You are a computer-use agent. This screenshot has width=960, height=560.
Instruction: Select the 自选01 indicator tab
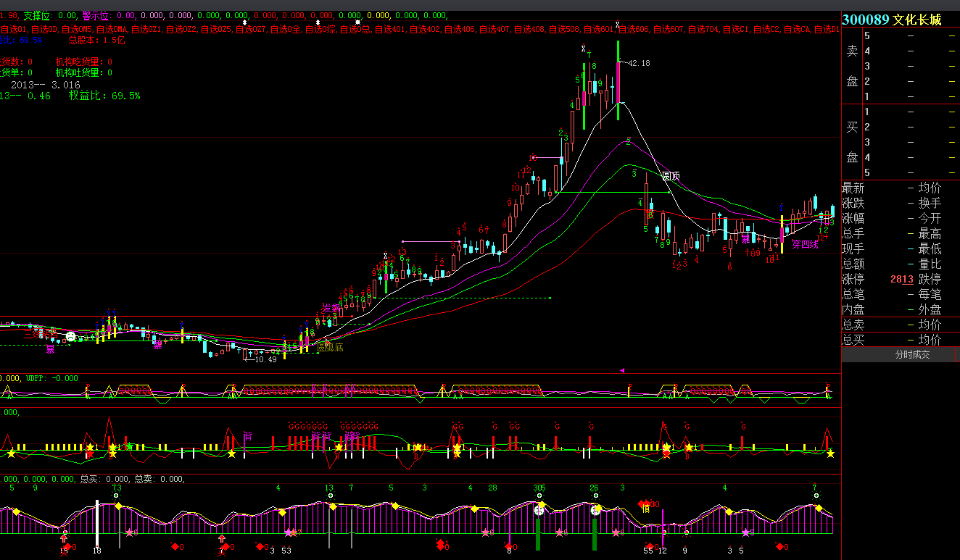[13, 30]
